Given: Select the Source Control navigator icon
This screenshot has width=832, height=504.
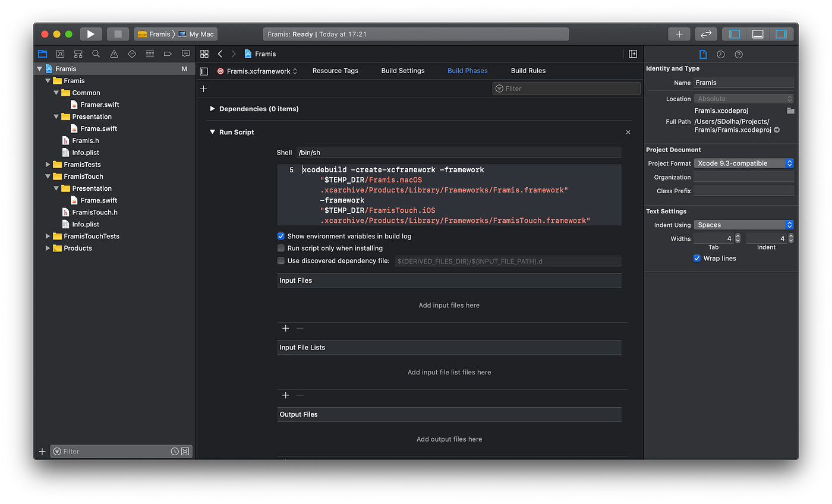Looking at the screenshot, I should [x=60, y=53].
